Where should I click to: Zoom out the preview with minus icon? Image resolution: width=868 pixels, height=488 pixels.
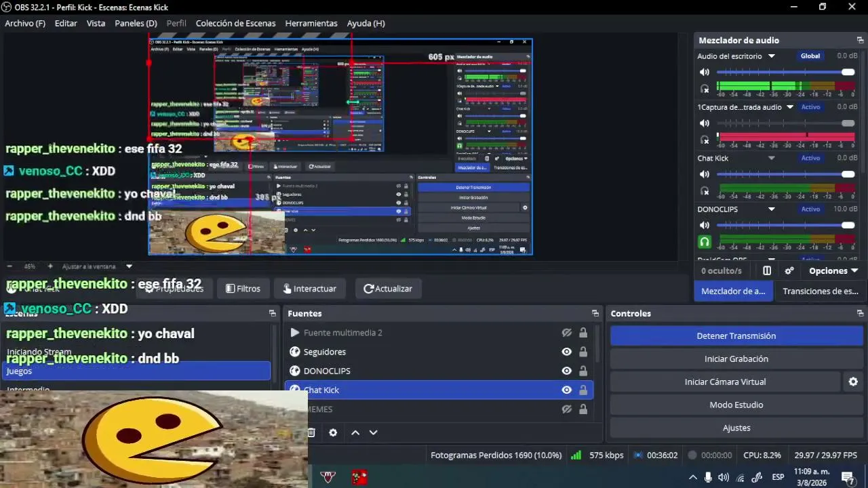10,266
